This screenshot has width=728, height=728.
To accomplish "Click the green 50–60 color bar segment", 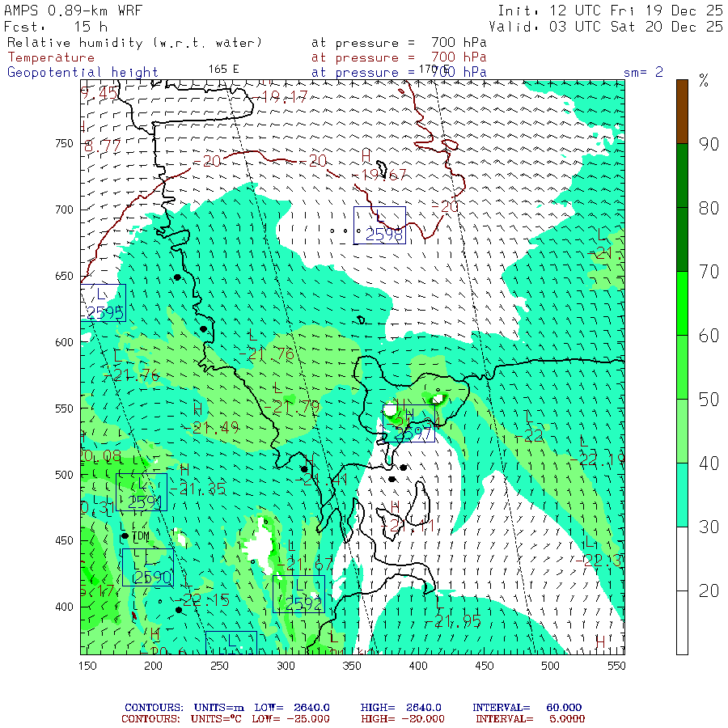I will click(682, 367).
